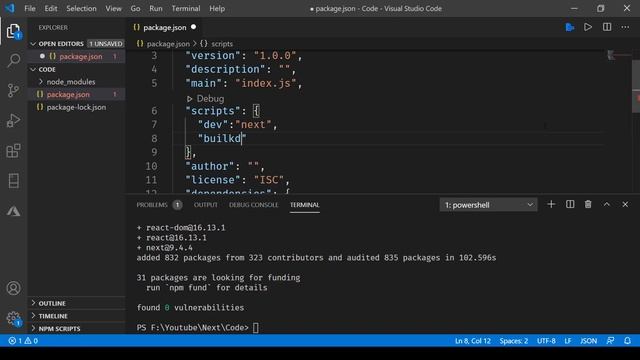The height and width of the screenshot is (360, 640).
Task: Open the Run menu
Action: click(156, 8)
